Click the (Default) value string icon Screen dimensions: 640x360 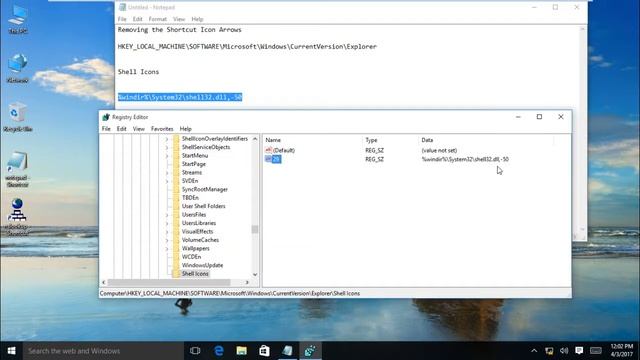(268, 150)
